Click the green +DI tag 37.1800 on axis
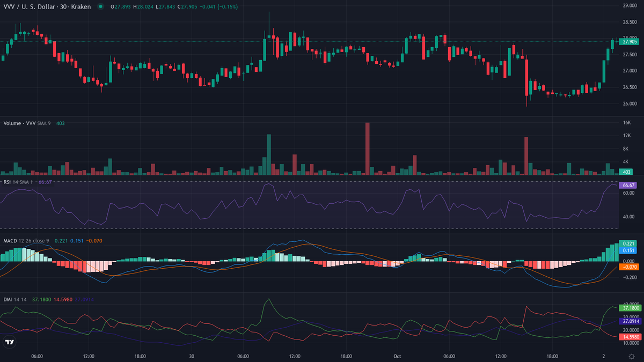The height and width of the screenshot is (362, 644). (x=630, y=308)
